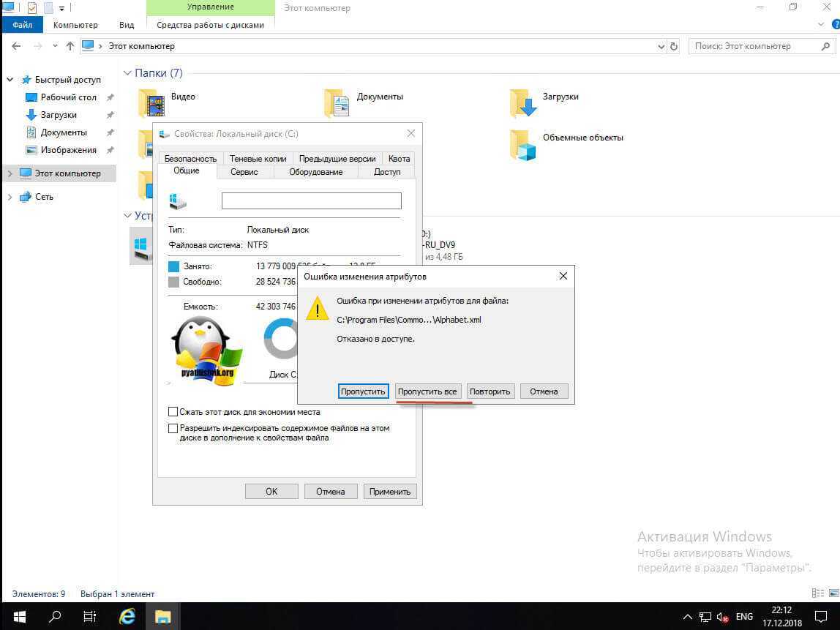Select the Общие tab
The height and width of the screenshot is (630, 840).
click(187, 171)
